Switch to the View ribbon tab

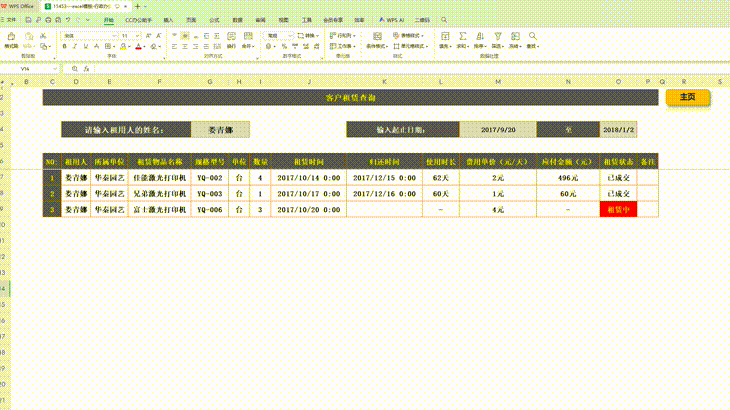pos(284,20)
